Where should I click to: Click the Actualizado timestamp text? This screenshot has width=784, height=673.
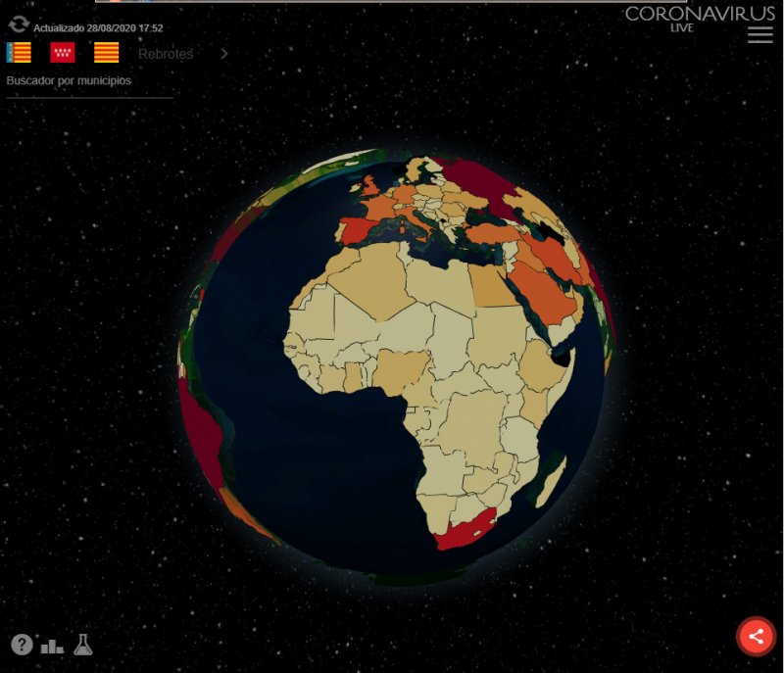click(98, 28)
